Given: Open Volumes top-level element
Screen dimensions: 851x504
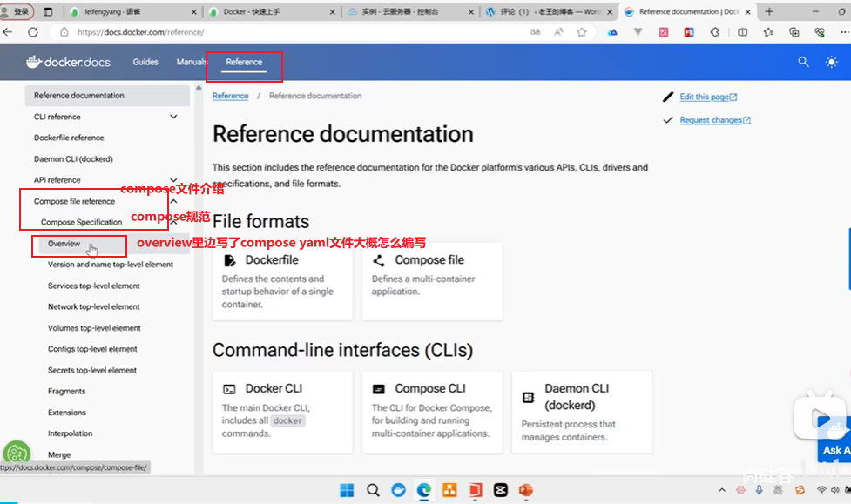Looking at the screenshot, I should coord(94,327).
